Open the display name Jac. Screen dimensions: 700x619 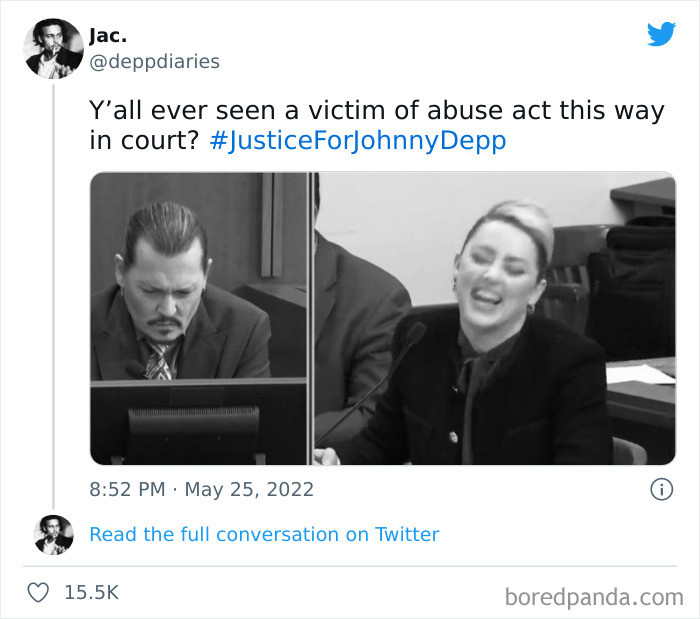[x=108, y=36]
